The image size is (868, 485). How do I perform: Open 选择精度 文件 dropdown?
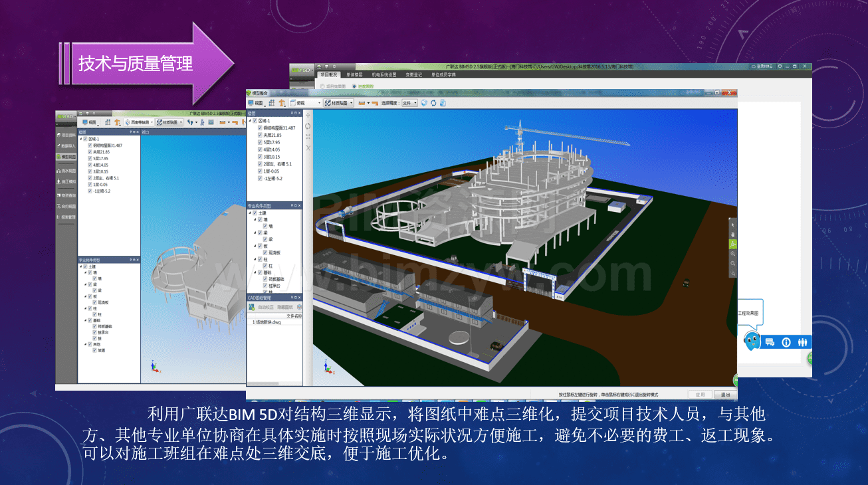pyautogui.click(x=409, y=103)
